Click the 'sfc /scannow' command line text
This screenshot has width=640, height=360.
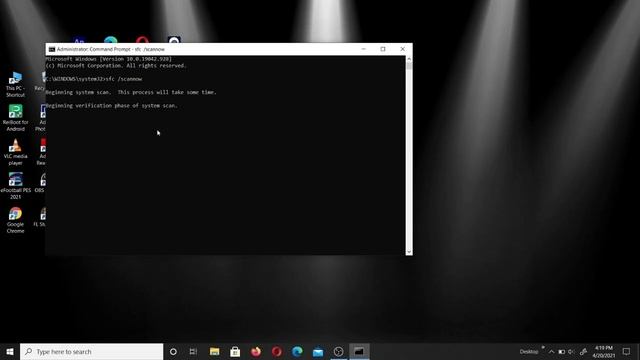tap(124, 79)
